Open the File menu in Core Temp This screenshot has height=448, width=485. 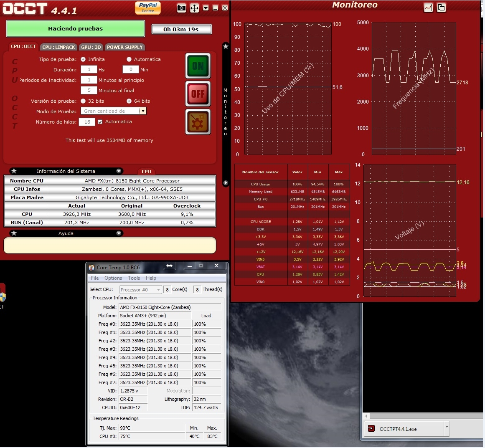click(x=95, y=278)
